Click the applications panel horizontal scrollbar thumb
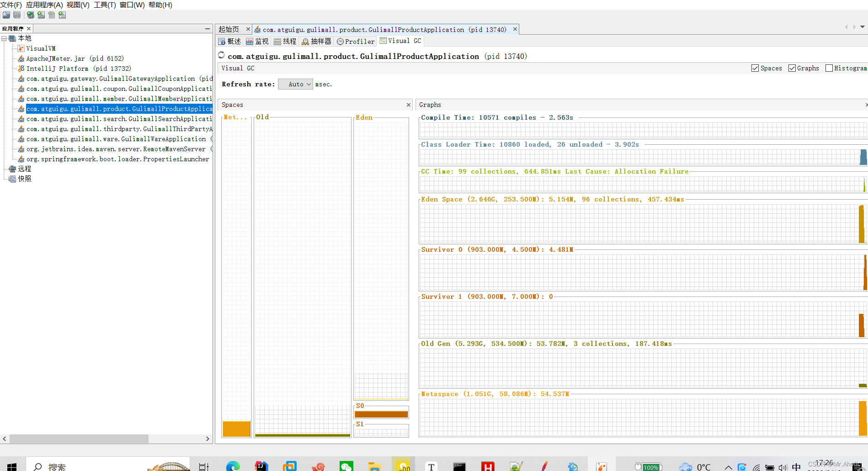This screenshot has width=868, height=471. click(79, 439)
